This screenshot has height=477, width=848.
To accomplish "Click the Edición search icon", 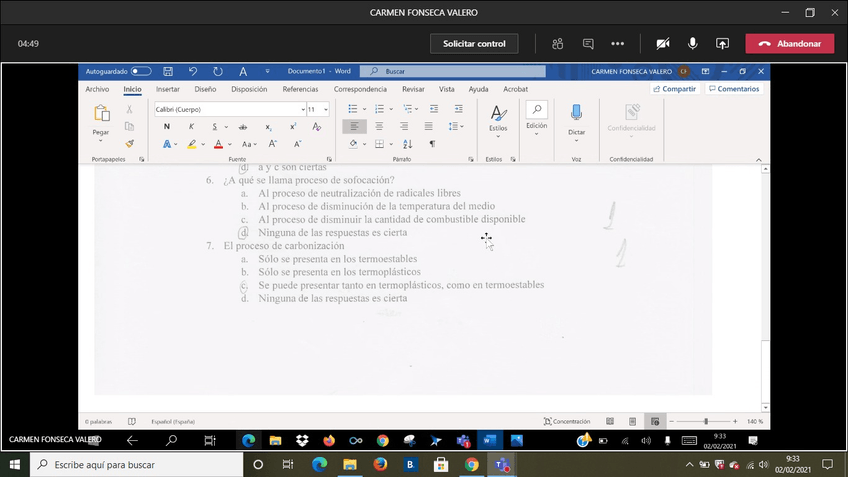I will pos(536,110).
